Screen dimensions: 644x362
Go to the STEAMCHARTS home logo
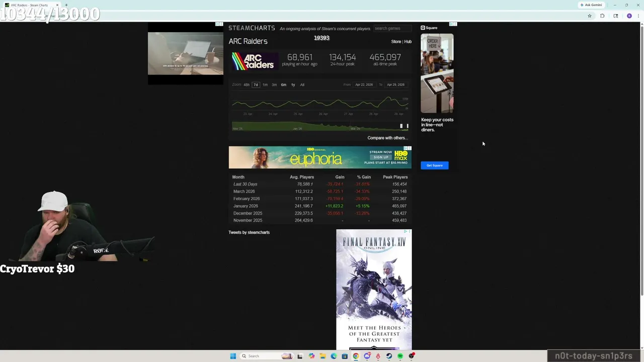click(x=252, y=28)
